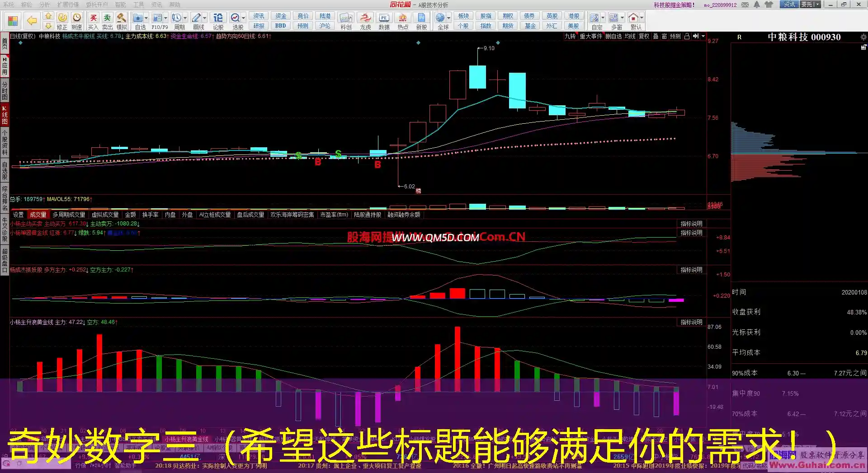Toggle the 九转 indicator on chart
This screenshot has width=868, height=473.
point(570,36)
